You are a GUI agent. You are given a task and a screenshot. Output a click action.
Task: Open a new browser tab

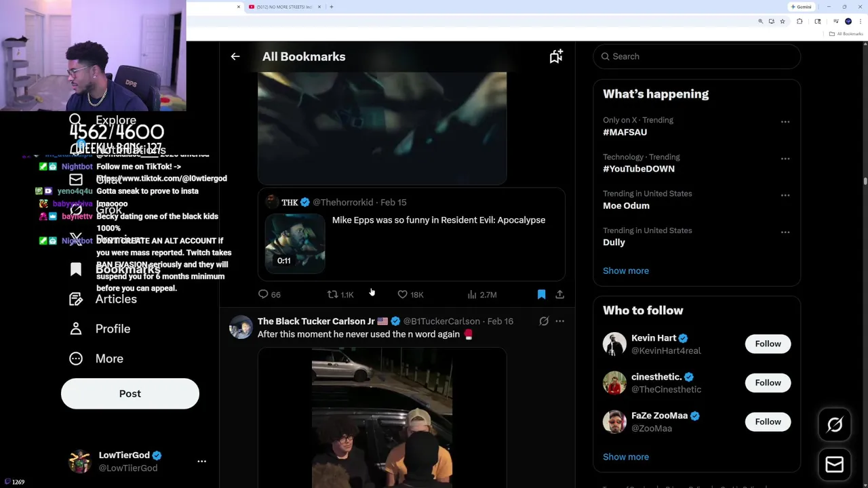331,7
